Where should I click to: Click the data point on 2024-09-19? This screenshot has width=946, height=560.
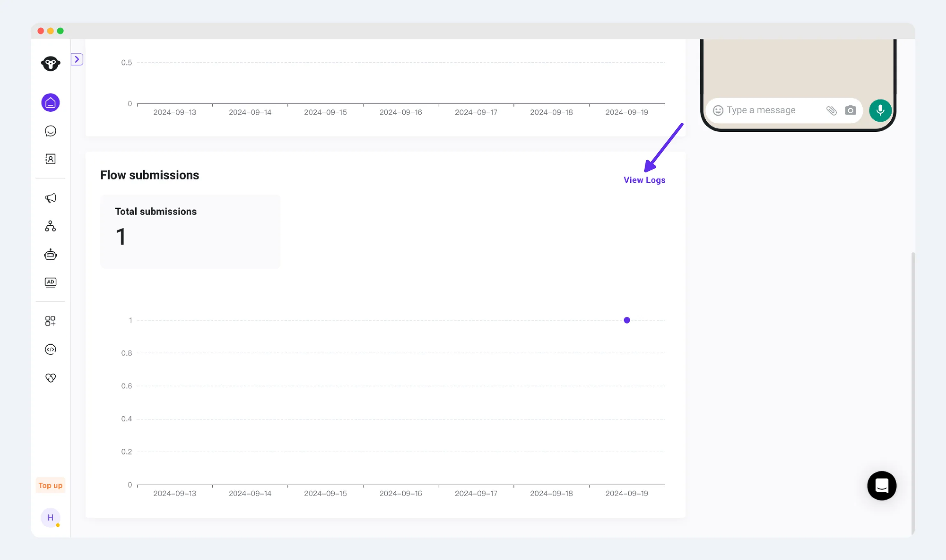click(627, 320)
